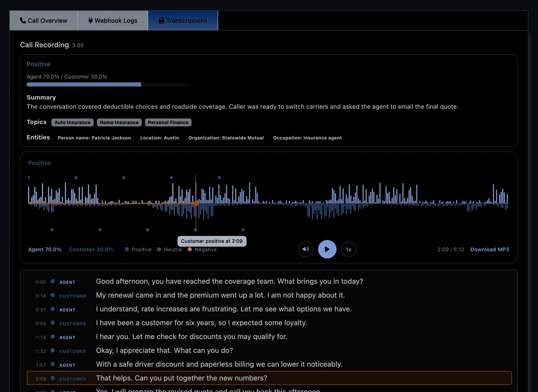Select the 0:37 agent transcript line

click(x=269, y=309)
